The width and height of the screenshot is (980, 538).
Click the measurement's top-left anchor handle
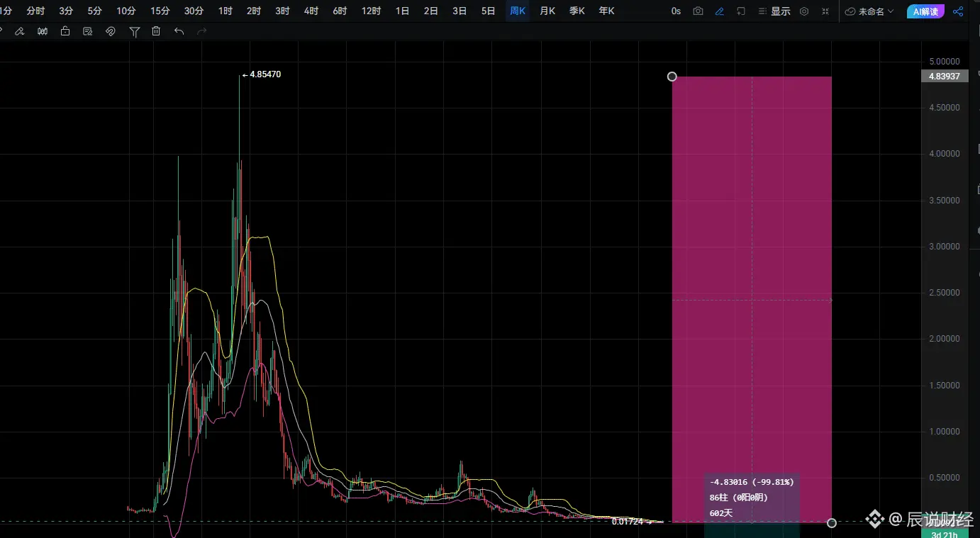pos(672,77)
